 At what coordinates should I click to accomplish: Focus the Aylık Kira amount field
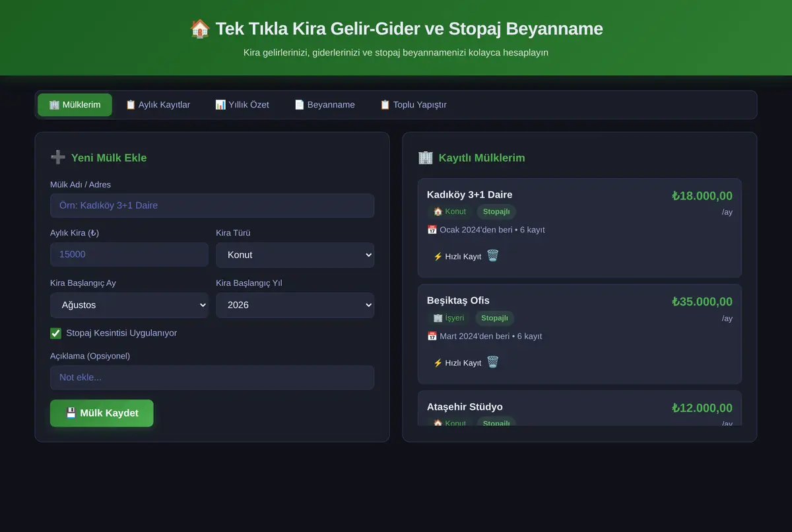tap(129, 254)
